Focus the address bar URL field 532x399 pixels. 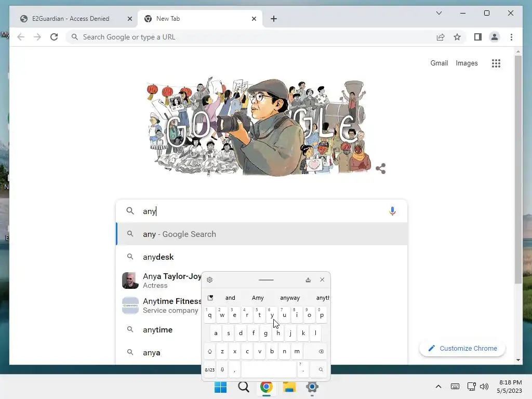tap(251, 37)
